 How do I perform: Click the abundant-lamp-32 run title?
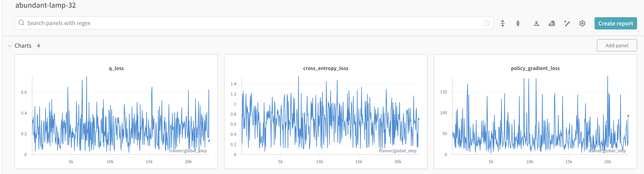(46, 5)
